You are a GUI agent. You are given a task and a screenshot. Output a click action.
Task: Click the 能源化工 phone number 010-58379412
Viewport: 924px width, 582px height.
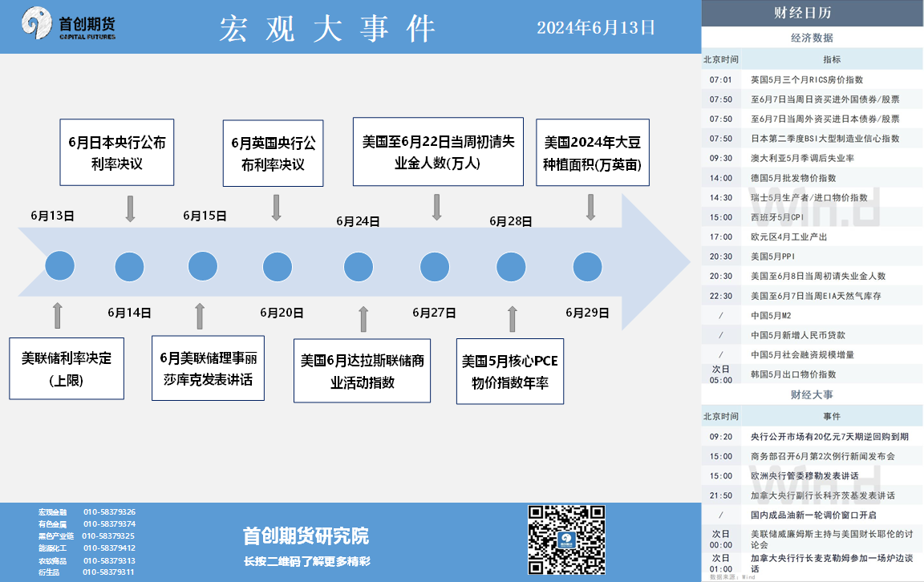point(110,548)
